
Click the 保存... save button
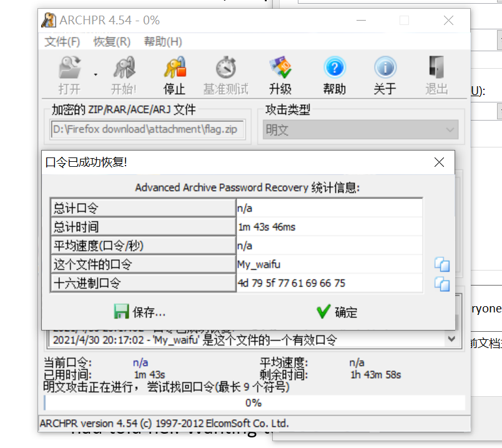tap(140, 312)
